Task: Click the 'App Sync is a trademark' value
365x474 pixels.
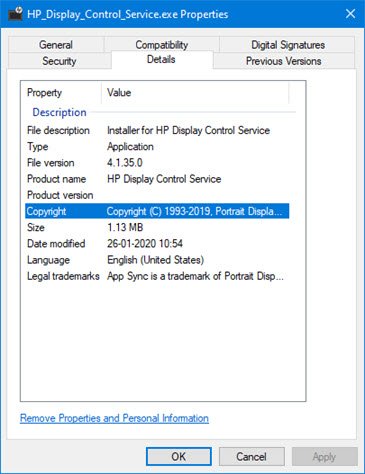Action: coord(195,276)
